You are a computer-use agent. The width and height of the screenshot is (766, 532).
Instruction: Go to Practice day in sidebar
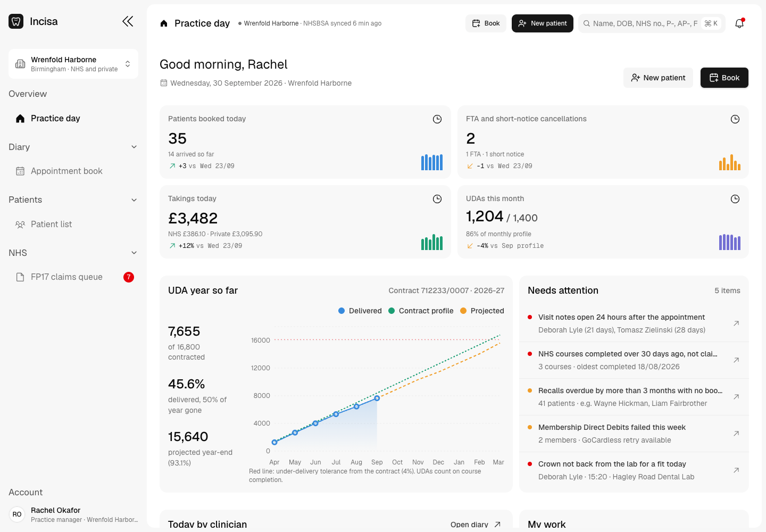coord(73,118)
